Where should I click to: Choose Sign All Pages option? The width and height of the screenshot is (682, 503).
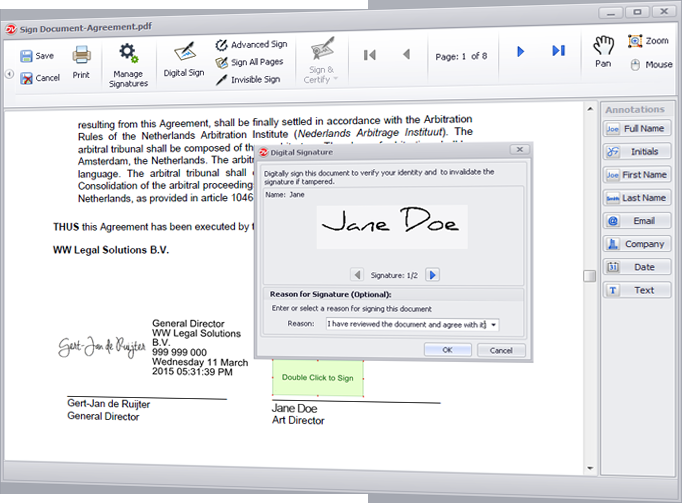click(250, 62)
